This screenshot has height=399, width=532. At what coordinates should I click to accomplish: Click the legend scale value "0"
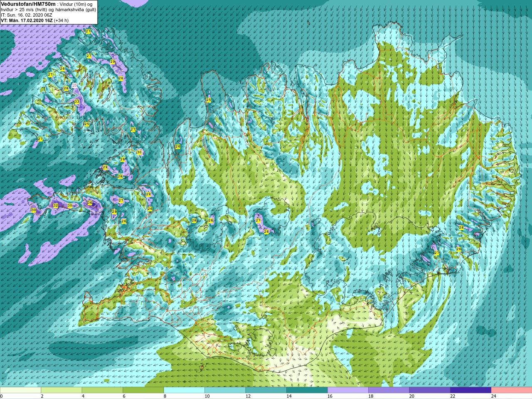click(x=2, y=397)
